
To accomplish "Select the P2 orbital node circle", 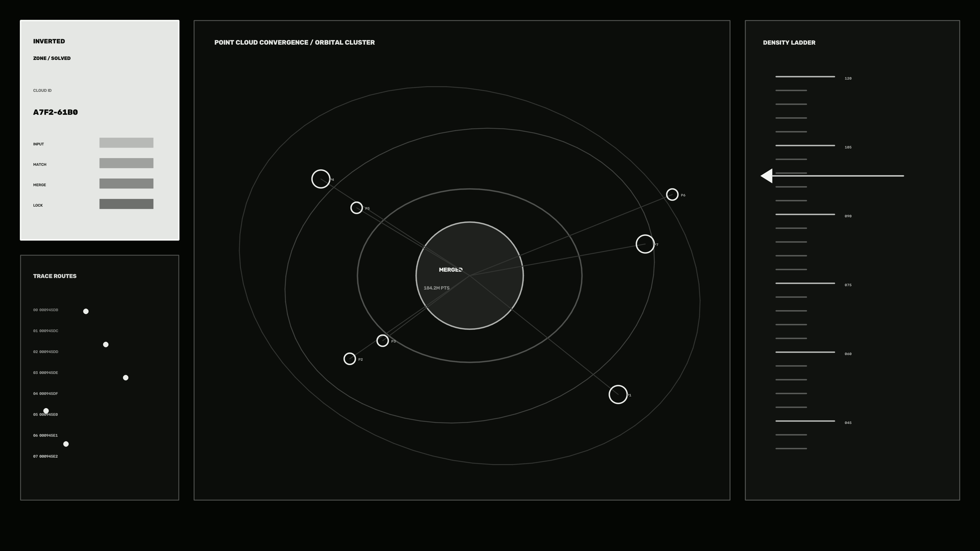I will pos(350,359).
